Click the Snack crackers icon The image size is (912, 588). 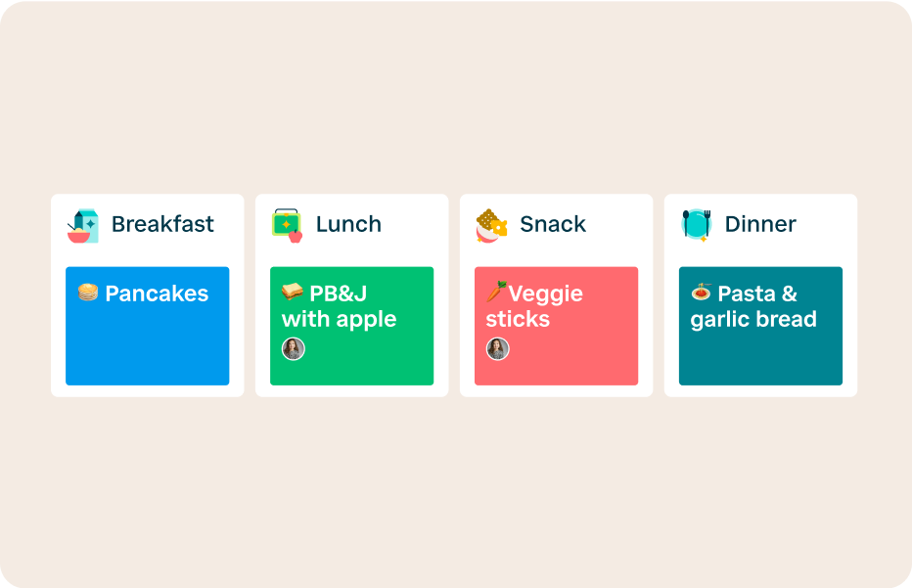click(x=491, y=225)
